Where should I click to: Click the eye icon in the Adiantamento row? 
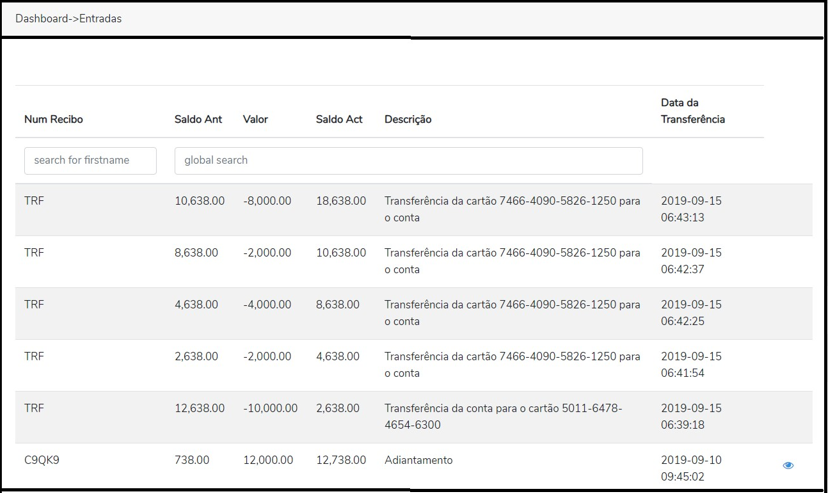click(x=788, y=465)
